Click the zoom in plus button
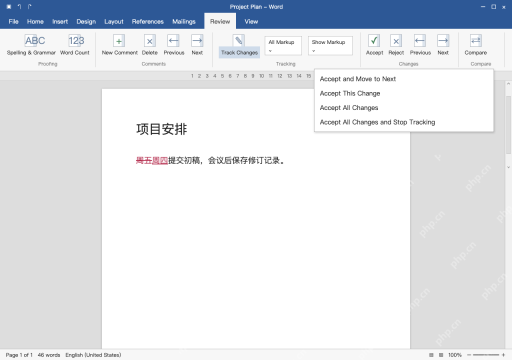Screen dimensions: 512x360 (x=503, y=355)
